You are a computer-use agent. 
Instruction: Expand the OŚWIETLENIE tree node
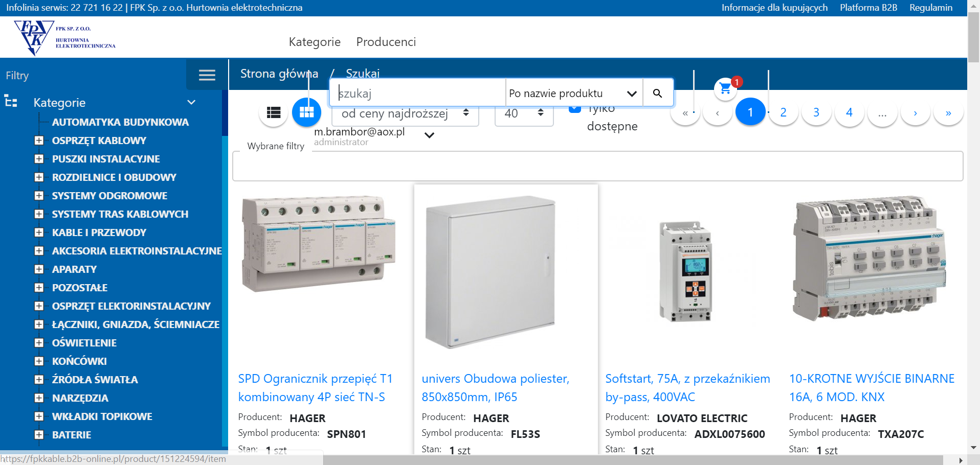(x=39, y=343)
